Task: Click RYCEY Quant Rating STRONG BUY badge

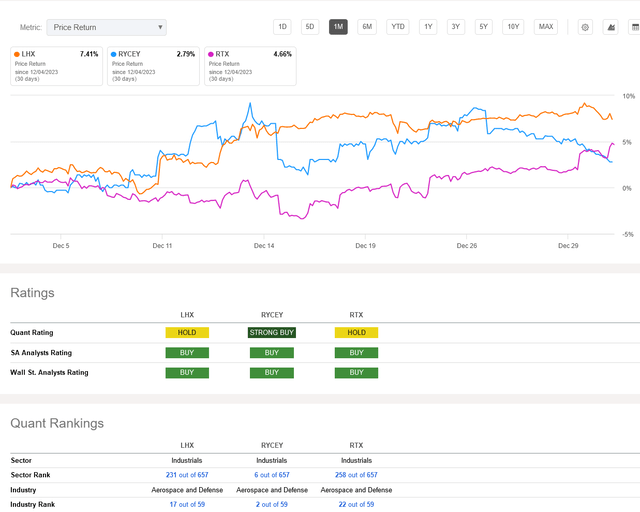Action: (x=272, y=332)
